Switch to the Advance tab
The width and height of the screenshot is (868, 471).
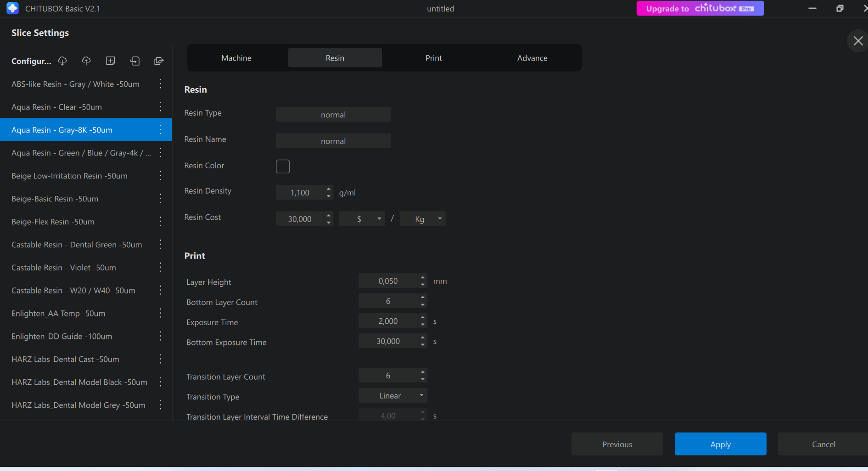pyautogui.click(x=532, y=58)
